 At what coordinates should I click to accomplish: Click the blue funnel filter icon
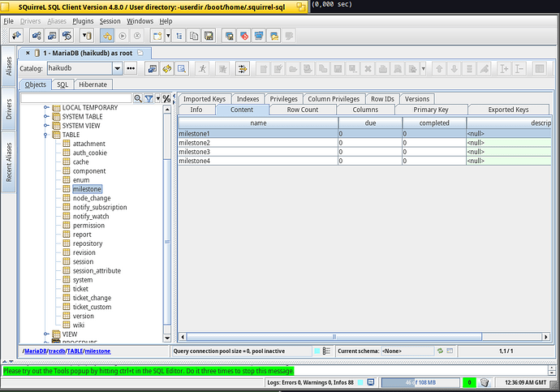point(149,98)
